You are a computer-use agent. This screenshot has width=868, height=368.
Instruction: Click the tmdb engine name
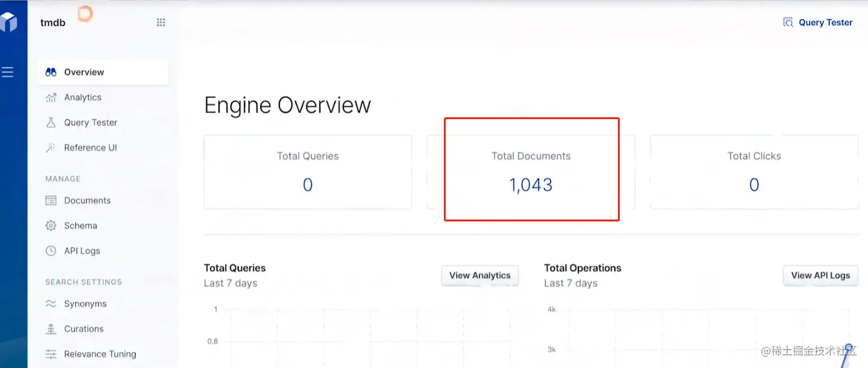coord(53,23)
